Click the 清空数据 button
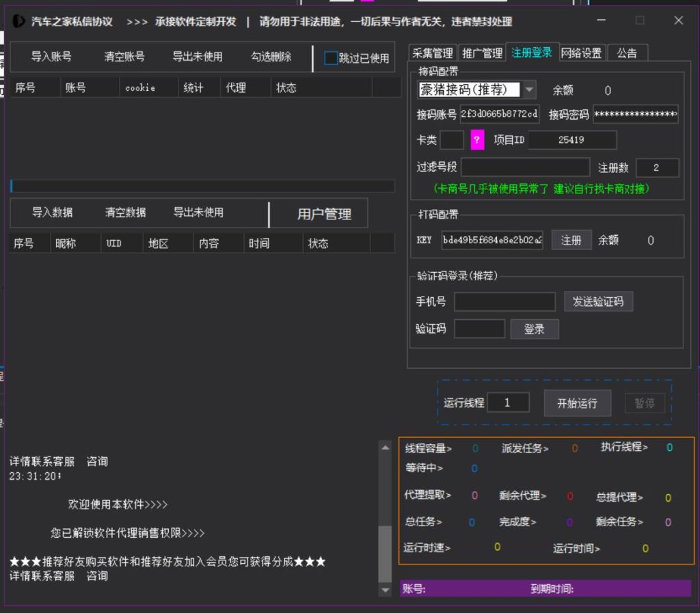The height and width of the screenshot is (613, 700). [x=125, y=213]
